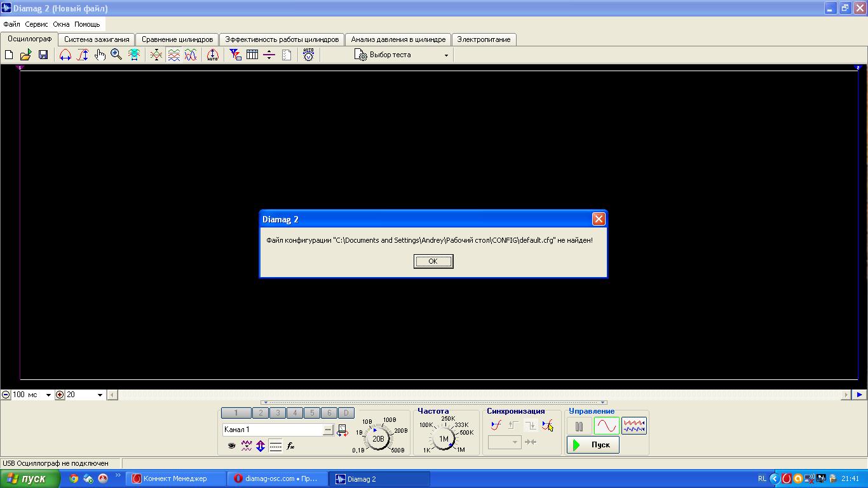Select the manual cursor sync icon
This screenshot has width=868, height=488.
(x=548, y=425)
